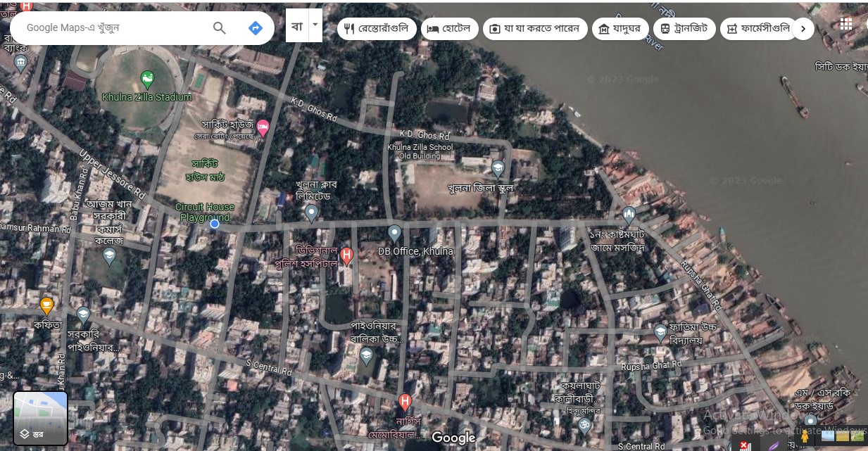The width and height of the screenshot is (868, 451).
Task: Click the search magnifier icon
Action: pyautogui.click(x=220, y=28)
